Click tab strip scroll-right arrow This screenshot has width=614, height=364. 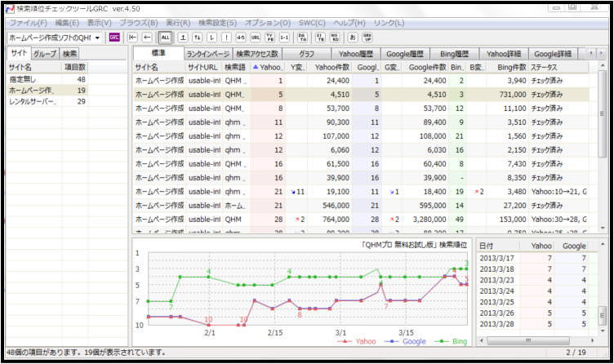point(600,53)
